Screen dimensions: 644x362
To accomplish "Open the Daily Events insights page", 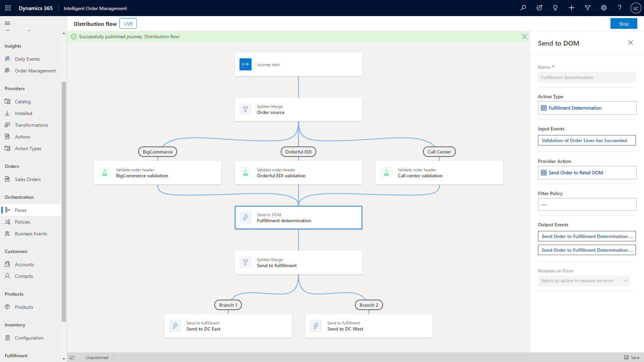I will (27, 59).
